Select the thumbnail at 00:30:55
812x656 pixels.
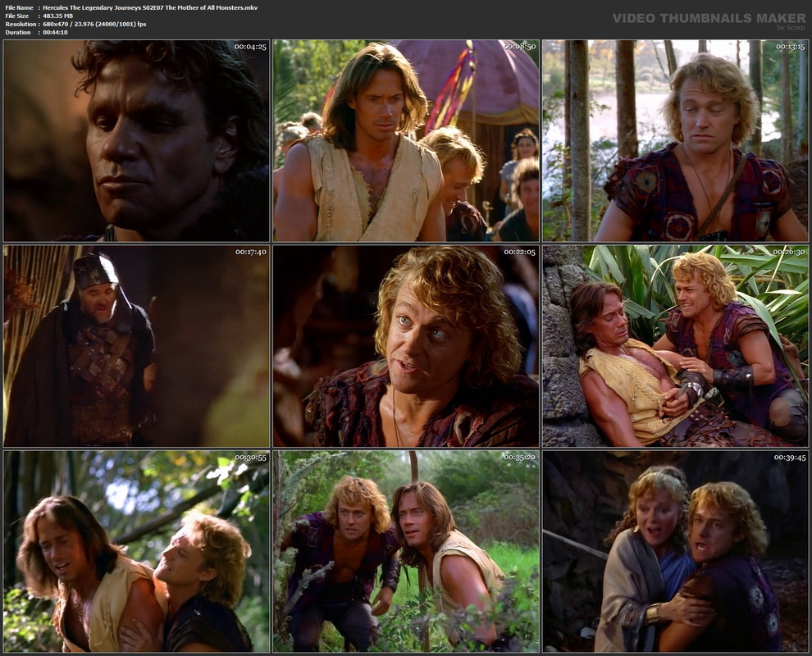click(x=136, y=551)
